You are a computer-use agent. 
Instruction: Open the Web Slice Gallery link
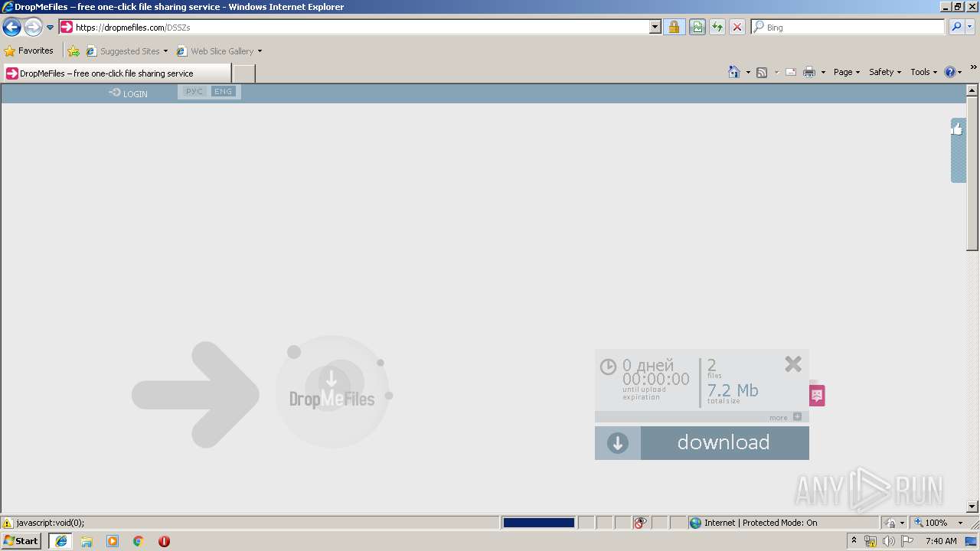(219, 51)
